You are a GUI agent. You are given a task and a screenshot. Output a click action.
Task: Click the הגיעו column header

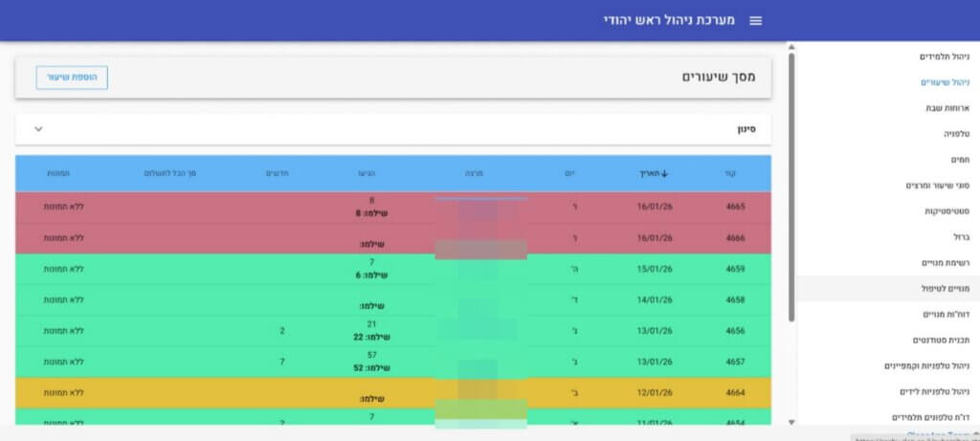367,174
